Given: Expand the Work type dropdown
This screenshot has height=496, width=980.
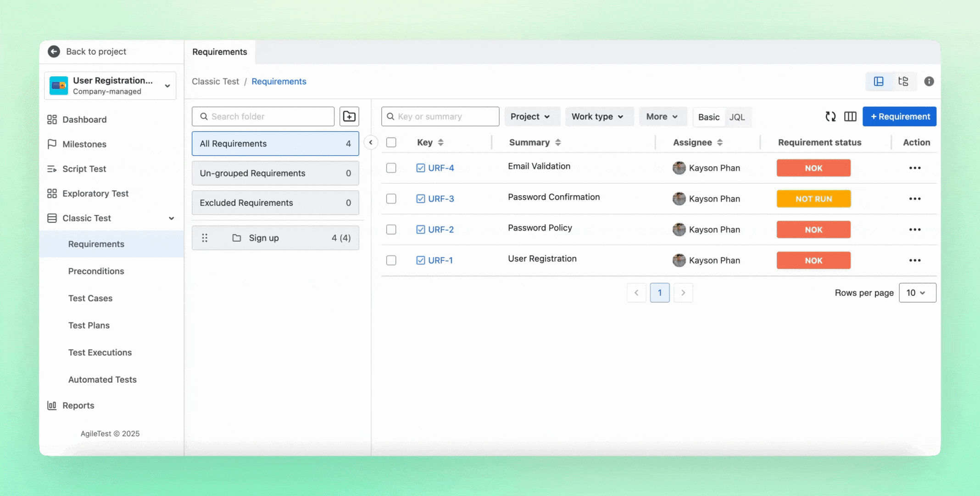Looking at the screenshot, I should [597, 117].
